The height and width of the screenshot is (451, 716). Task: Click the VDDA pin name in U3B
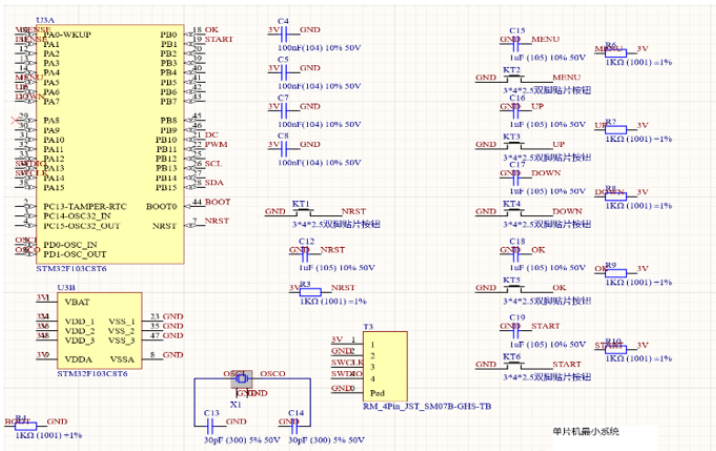pyautogui.click(x=79, y=360)
